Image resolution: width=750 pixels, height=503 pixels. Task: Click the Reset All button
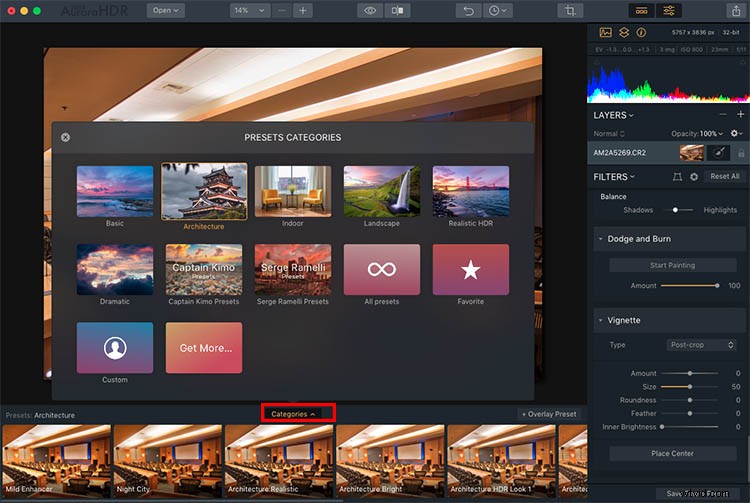tap(724, 176)
